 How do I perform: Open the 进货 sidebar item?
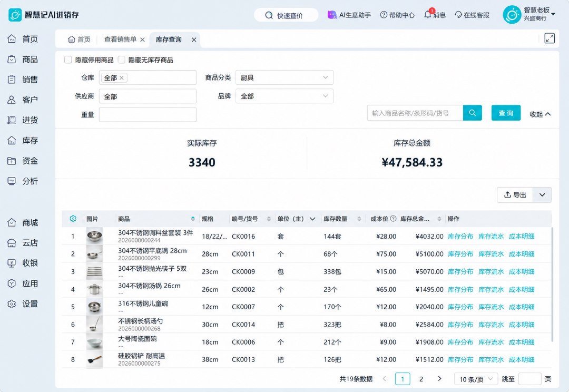(x=23, y=120)
